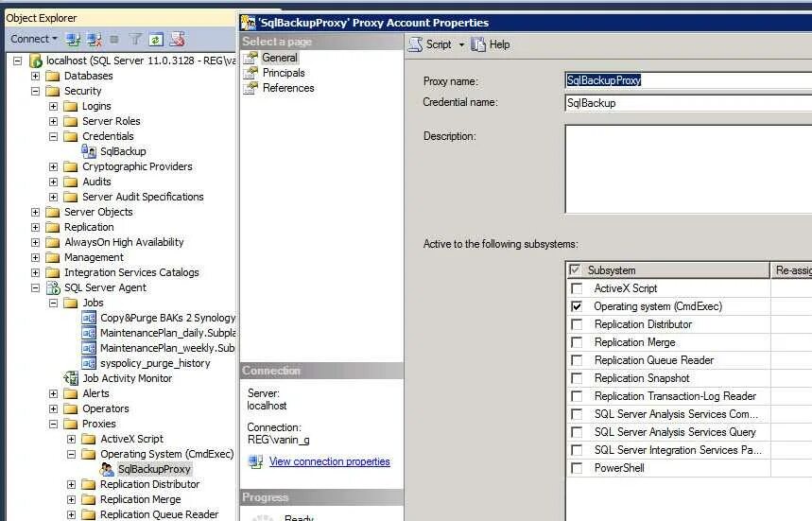Select the Server Roles tree item
The image size is (812, 521).
(x=112, y=121)
